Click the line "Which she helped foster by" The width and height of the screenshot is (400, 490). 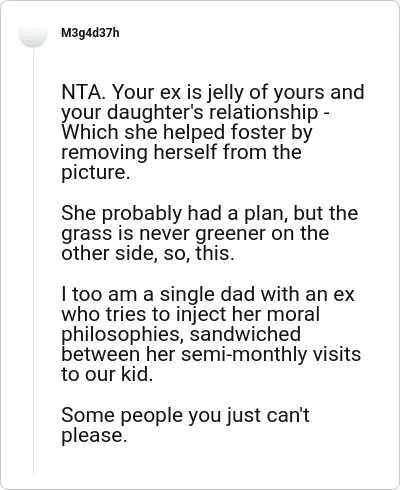[x=187, y=132]
